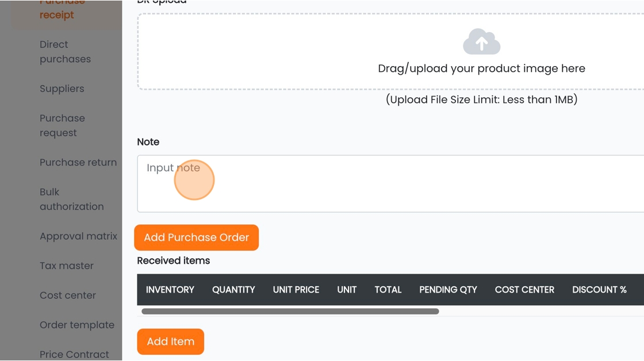This screenshot has width=644, height=361.
Task: Click the Add Item button
Action: pyautogui.click(x=170, y=341)
